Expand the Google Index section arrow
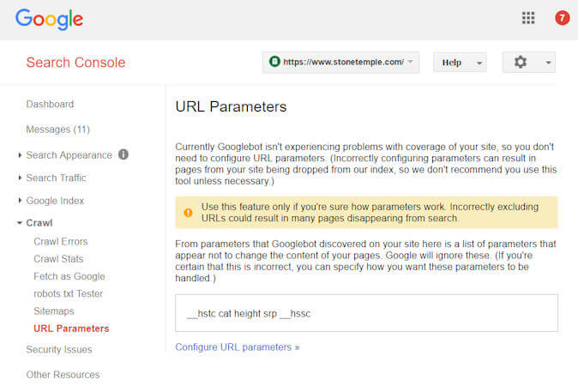 point(20,200)
